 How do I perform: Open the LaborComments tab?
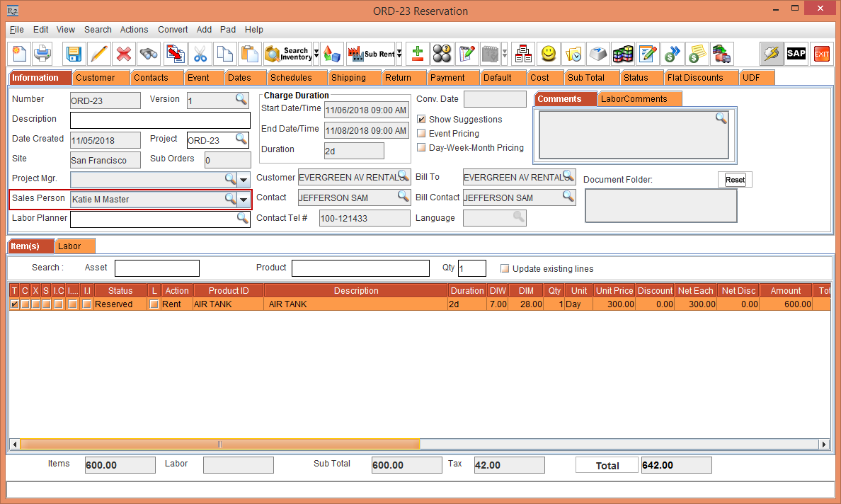pos(639,99)
